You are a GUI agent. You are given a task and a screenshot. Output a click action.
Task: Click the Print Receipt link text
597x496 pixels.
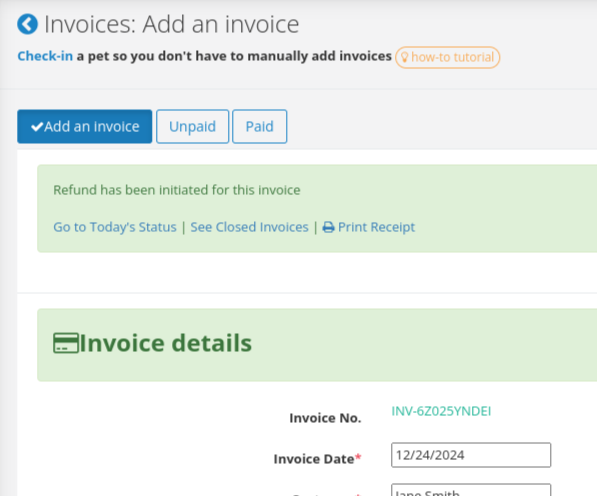376,227
